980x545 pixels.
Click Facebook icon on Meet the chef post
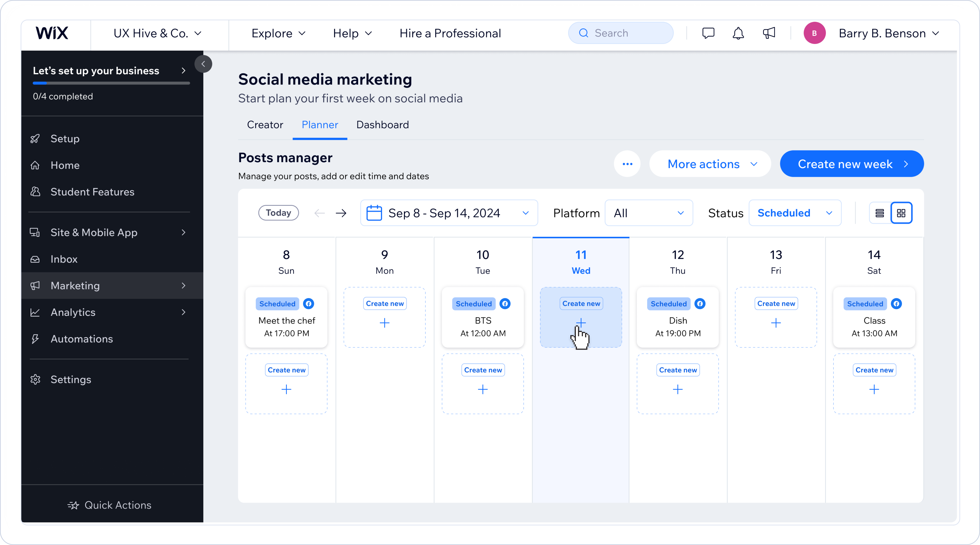tap(309, 304)
